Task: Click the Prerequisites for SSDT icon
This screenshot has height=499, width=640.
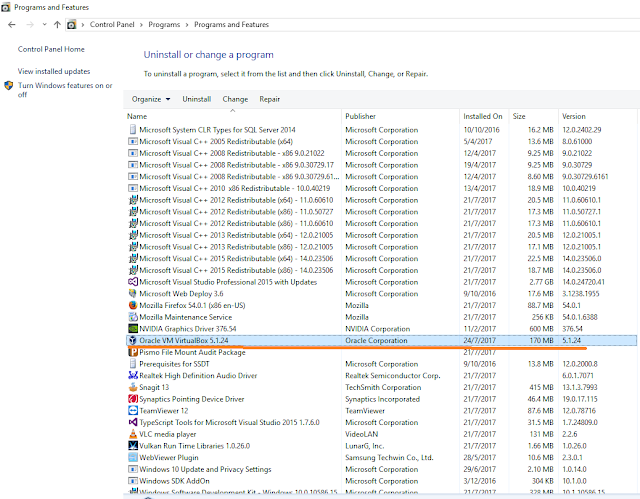Action: [x=133, y=364]
